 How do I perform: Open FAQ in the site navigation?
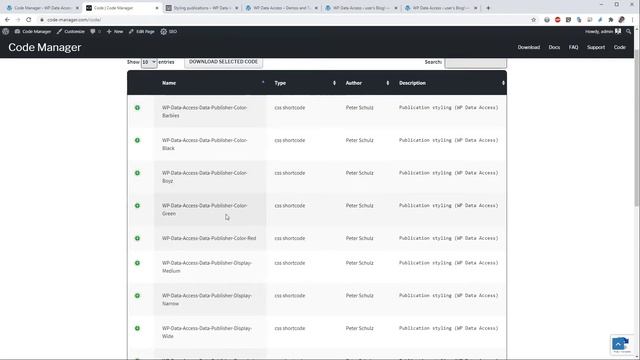point(573,47)
